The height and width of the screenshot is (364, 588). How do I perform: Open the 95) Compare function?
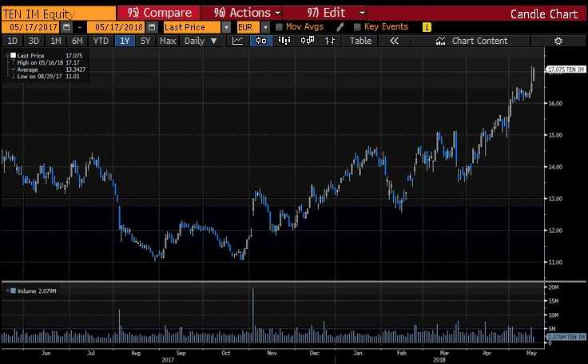click(159, 13)
